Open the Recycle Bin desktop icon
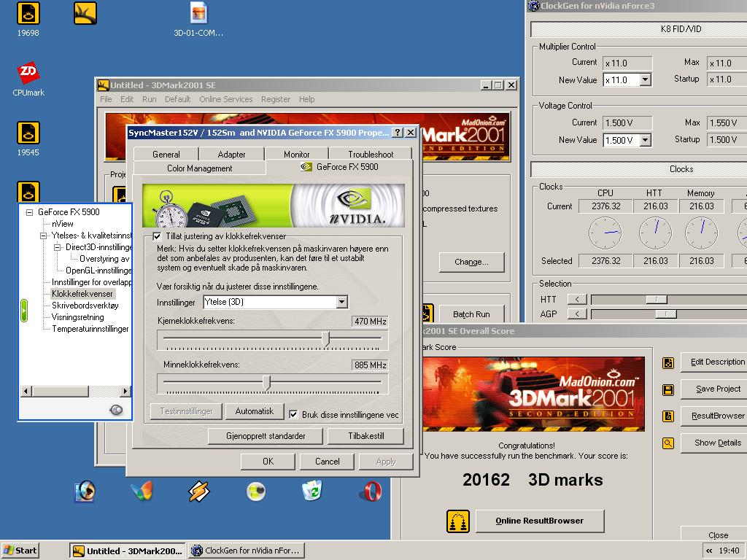Screen dimensions: 747x560 coord(313,491)
